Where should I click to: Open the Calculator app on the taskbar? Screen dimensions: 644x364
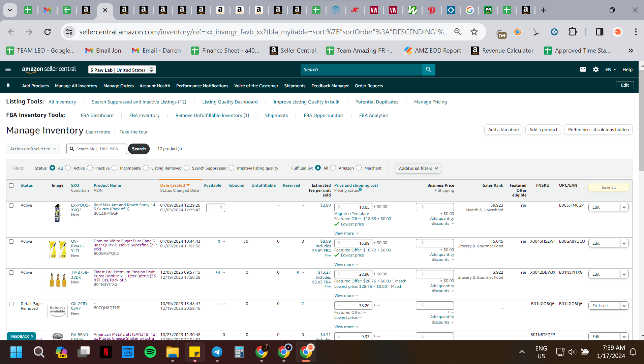coord(239,352)
